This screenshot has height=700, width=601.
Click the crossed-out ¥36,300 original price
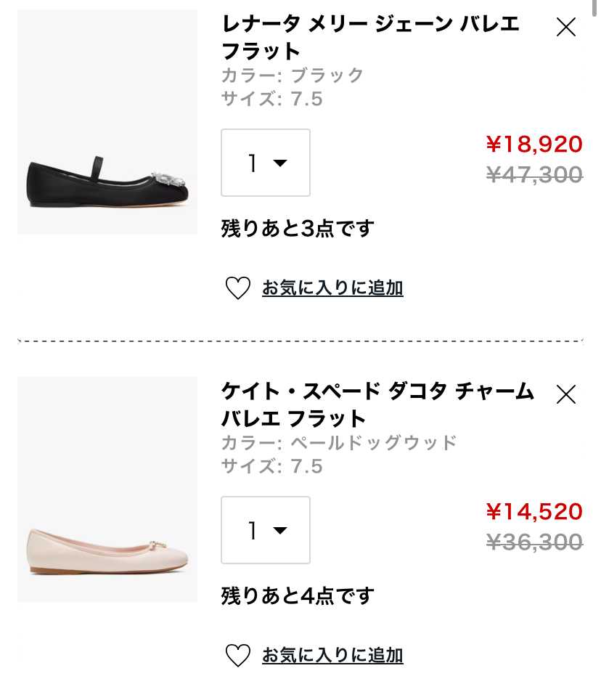coord(534,542)
